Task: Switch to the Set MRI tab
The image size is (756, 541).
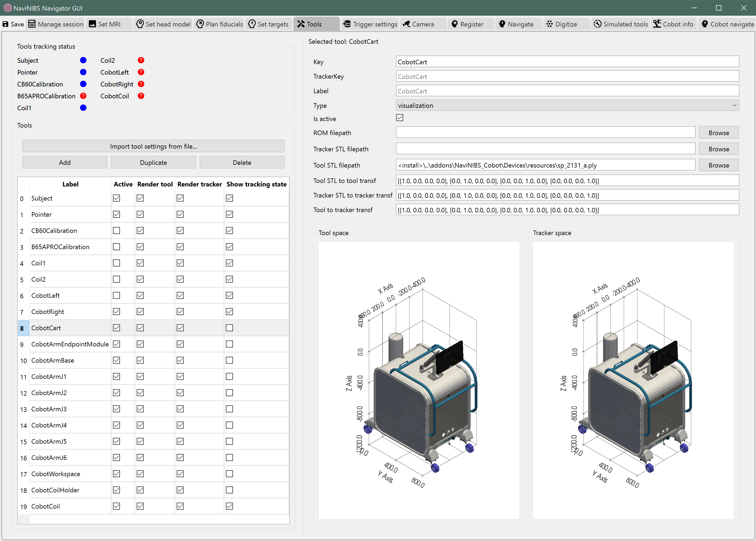Action: [x=109, y=24]
